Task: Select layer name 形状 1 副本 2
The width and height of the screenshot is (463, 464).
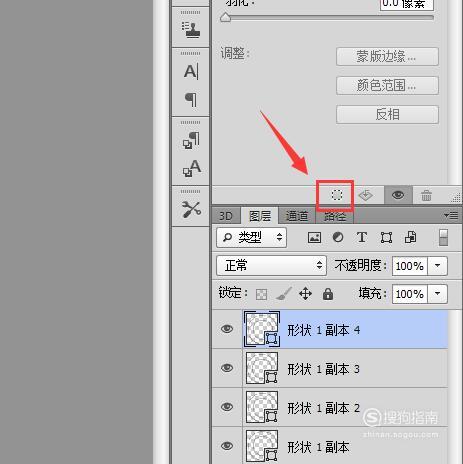Action: click(324, 408)
